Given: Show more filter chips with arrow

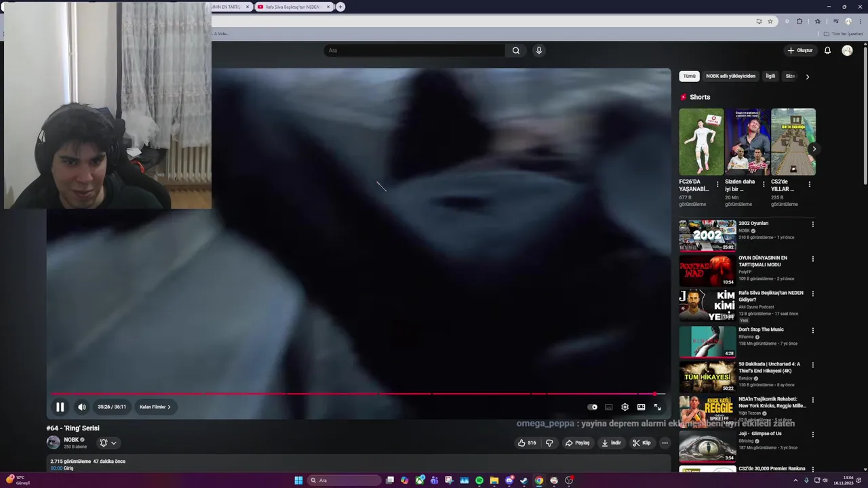Looking at the screenshot, I should click(807, 77).
